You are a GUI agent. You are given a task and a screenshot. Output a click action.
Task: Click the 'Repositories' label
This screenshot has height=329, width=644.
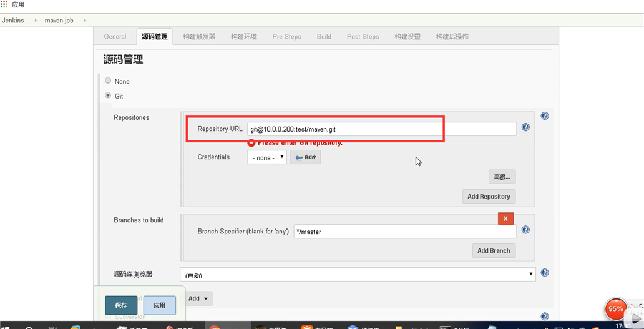pos(132,117)
